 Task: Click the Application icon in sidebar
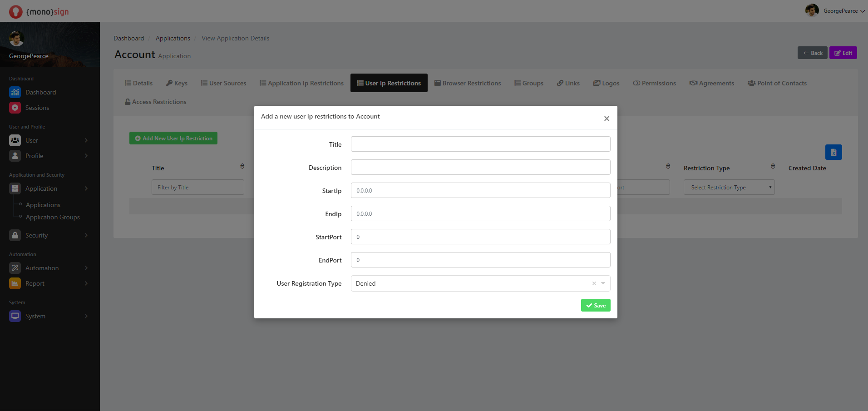[x=15, y=188]
